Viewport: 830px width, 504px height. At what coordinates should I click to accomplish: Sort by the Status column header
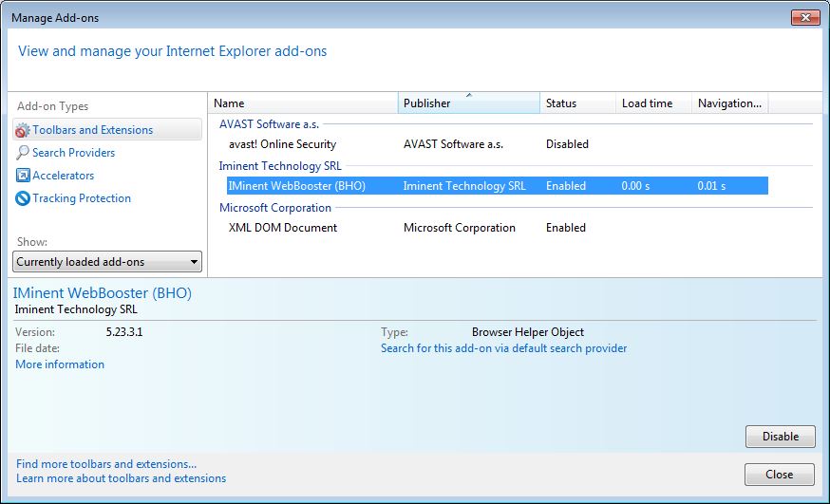coord(577,103)
